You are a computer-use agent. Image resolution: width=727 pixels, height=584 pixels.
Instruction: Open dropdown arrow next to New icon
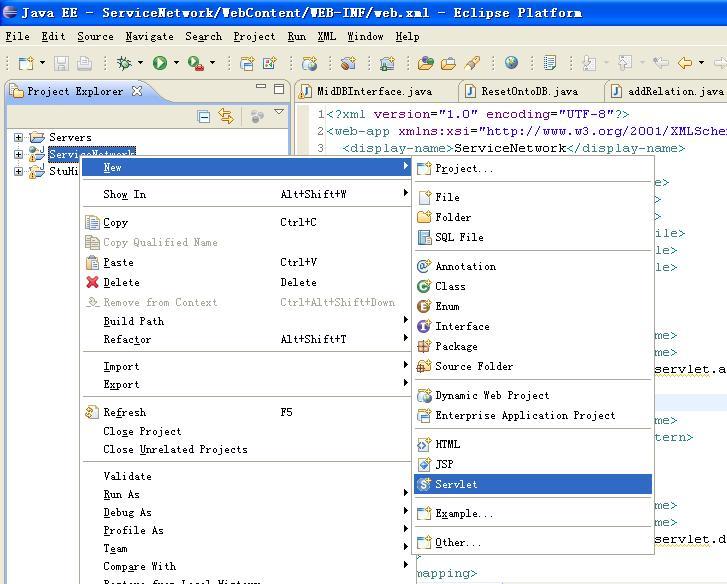(x=42, y=62)
